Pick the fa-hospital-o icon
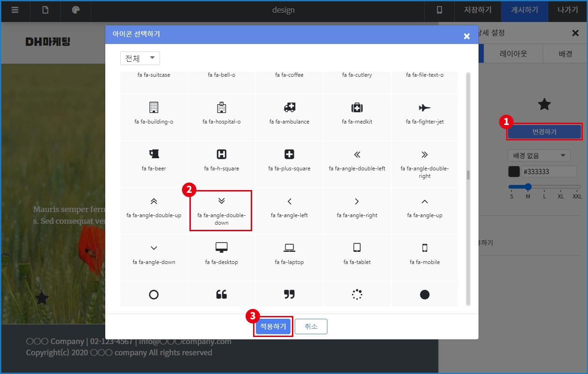This screenshot has width=588, height=374. pyautogui.click(x=221, y=113)
